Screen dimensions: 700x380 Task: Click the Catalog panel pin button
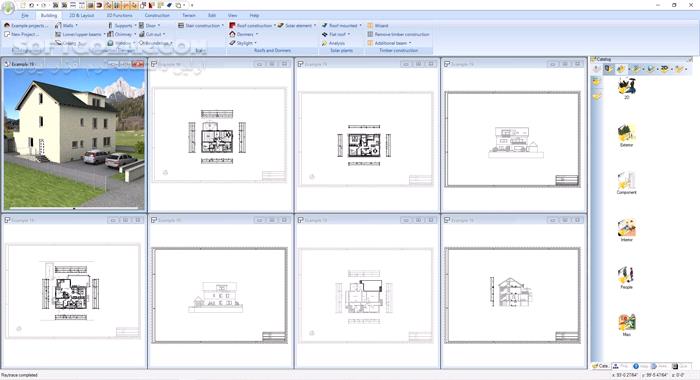coord(690,59)
